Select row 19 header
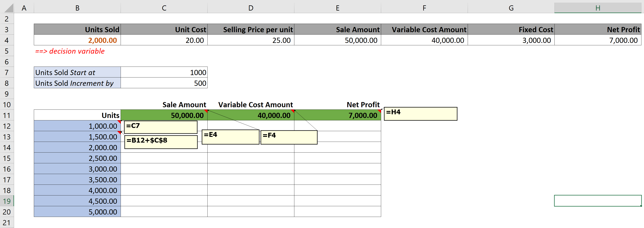The height and width of the screenshot is (228, 644). (7, 201)
